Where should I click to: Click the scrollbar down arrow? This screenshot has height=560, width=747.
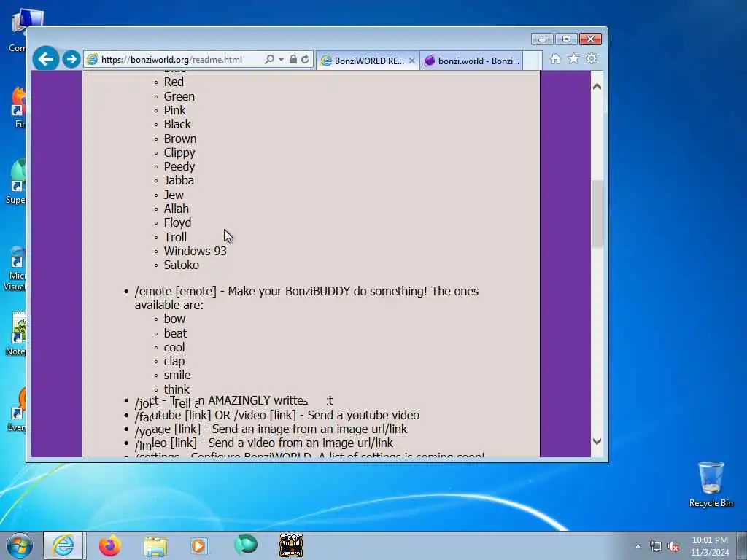pos(597,441)
